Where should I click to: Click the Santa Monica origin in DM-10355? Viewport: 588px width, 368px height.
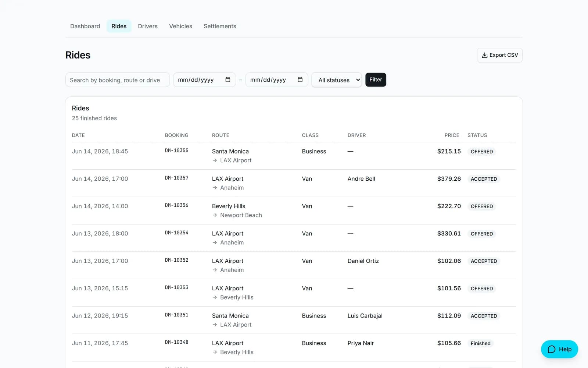click(230, 151)
